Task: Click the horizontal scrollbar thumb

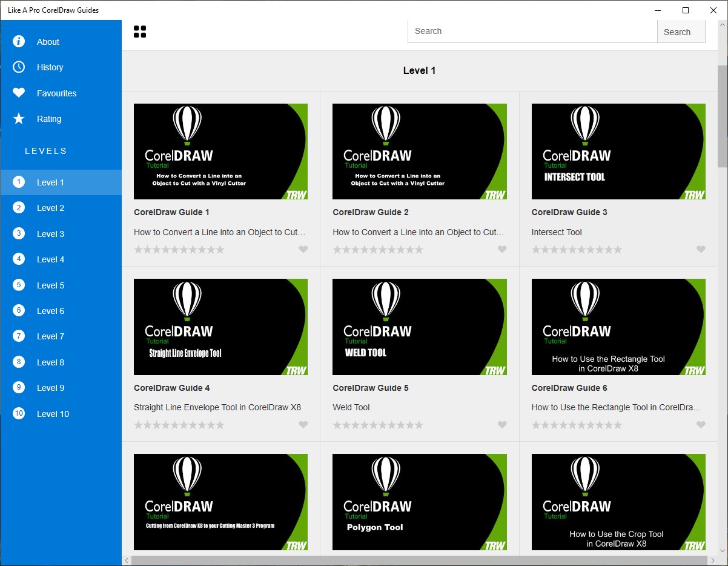Action: tap(419, 561)
